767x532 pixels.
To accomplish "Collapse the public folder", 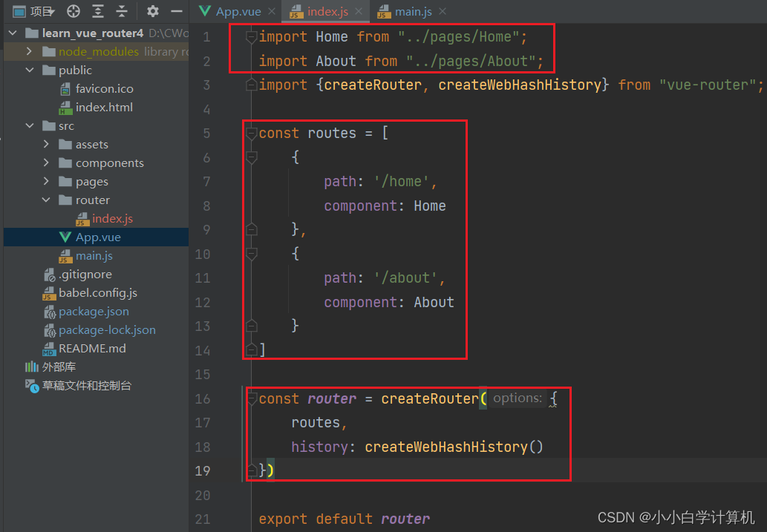I will [30, 70].
